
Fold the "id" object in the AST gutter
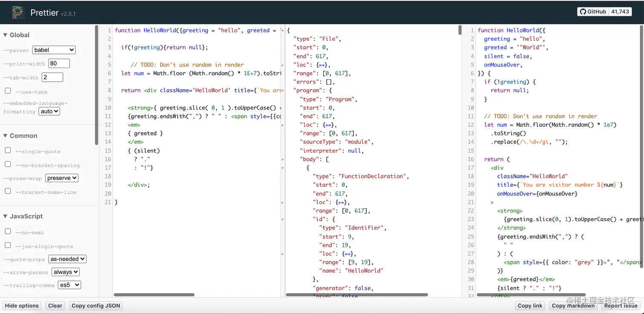pos(282,220)
